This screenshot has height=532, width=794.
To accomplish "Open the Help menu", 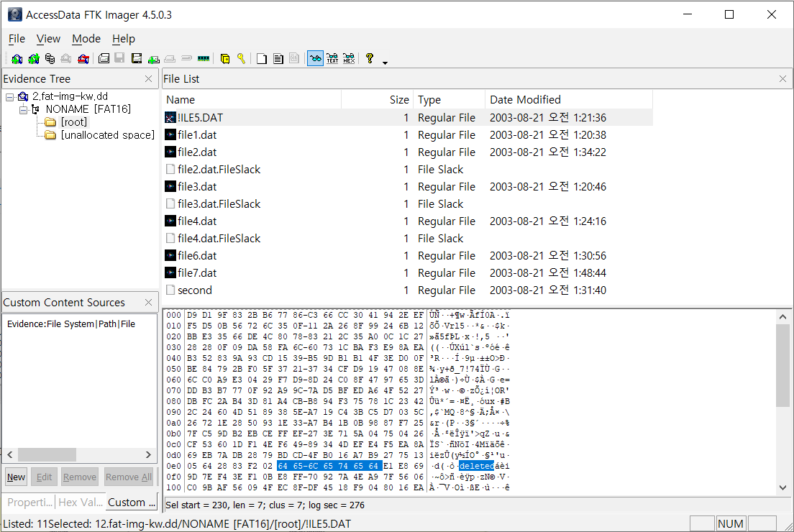I will (x=124, y=39).
